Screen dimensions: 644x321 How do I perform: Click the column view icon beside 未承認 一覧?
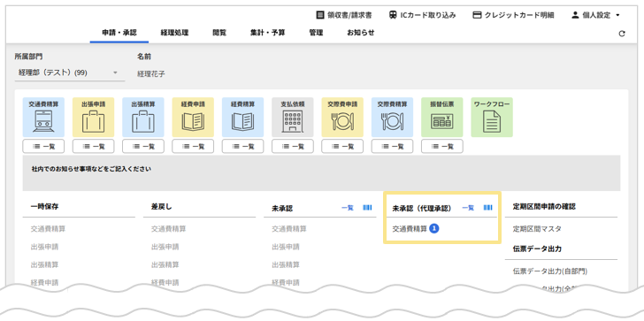click(x=367, y=208)
